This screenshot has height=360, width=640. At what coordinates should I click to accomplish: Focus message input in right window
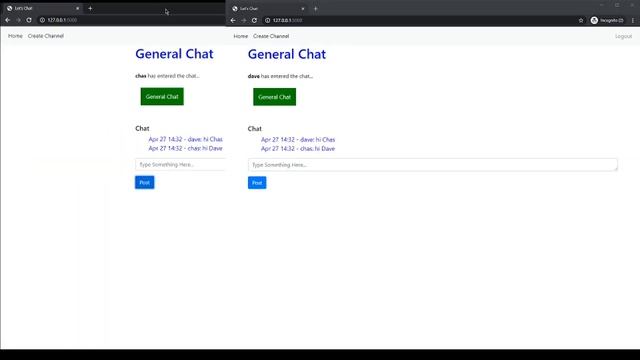tap(433, 165)
